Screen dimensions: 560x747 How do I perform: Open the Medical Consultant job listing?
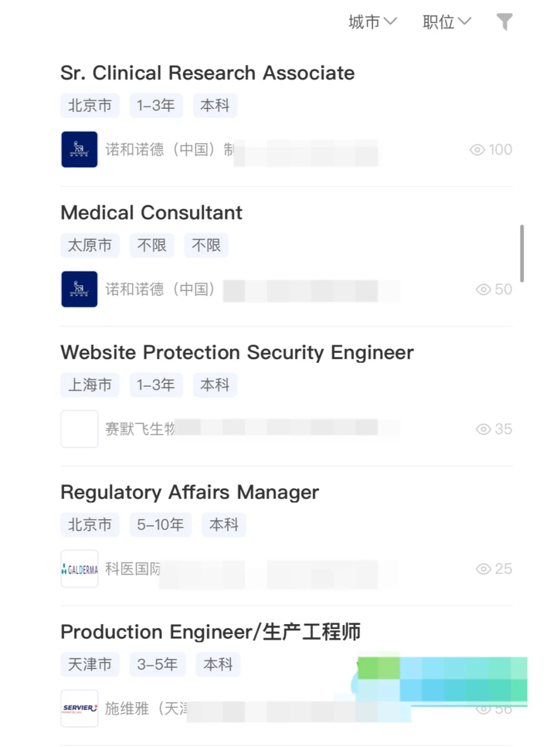[x=151, y=213]
